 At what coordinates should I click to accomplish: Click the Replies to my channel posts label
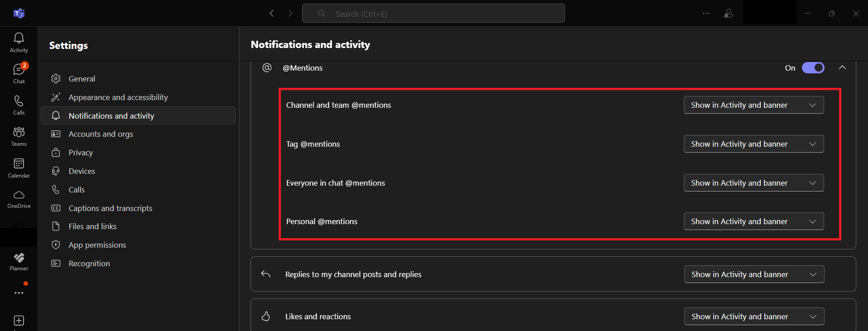coord(353,274)
